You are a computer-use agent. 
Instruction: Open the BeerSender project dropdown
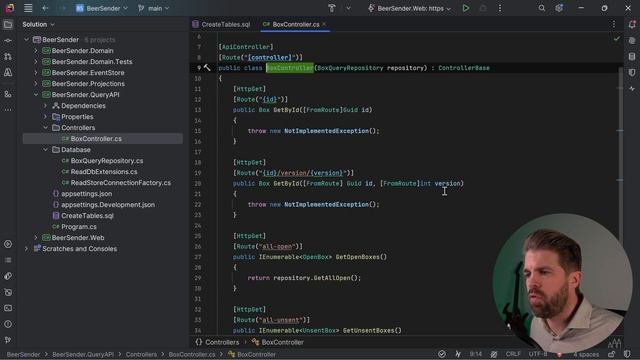102,8
